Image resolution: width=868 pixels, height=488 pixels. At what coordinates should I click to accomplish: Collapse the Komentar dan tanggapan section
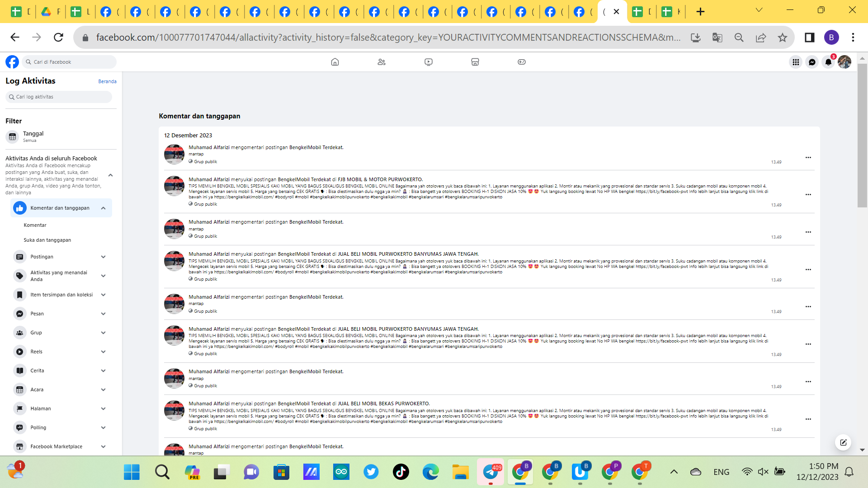[x=103, y=208]
